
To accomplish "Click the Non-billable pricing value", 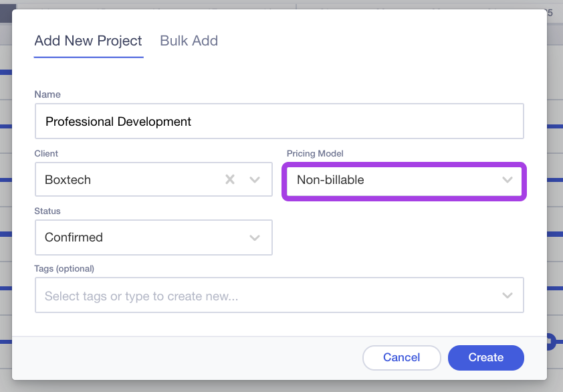I will point(330,179).
